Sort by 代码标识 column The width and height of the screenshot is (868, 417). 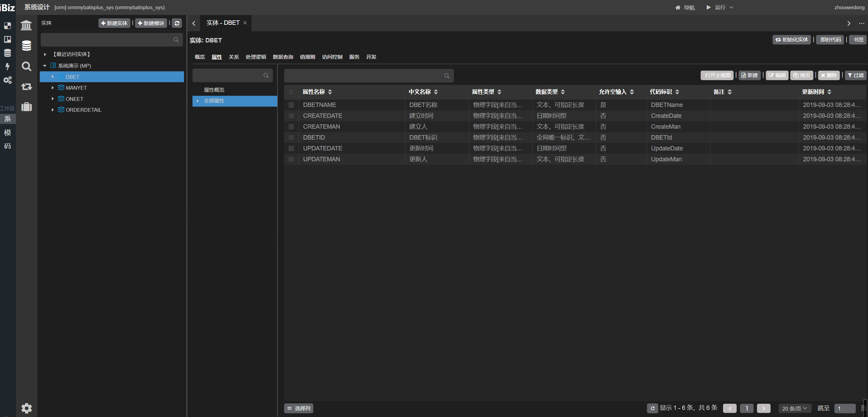677,92
